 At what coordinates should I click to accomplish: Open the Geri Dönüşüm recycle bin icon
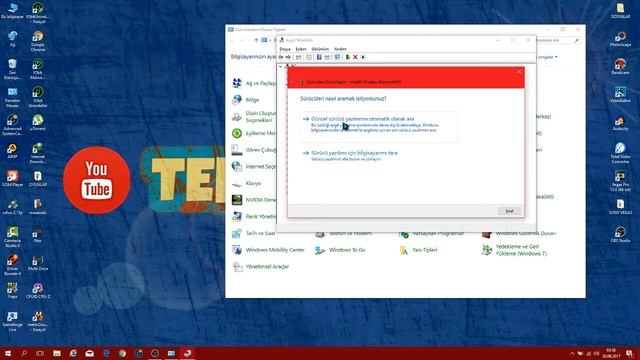coord(12,69)
